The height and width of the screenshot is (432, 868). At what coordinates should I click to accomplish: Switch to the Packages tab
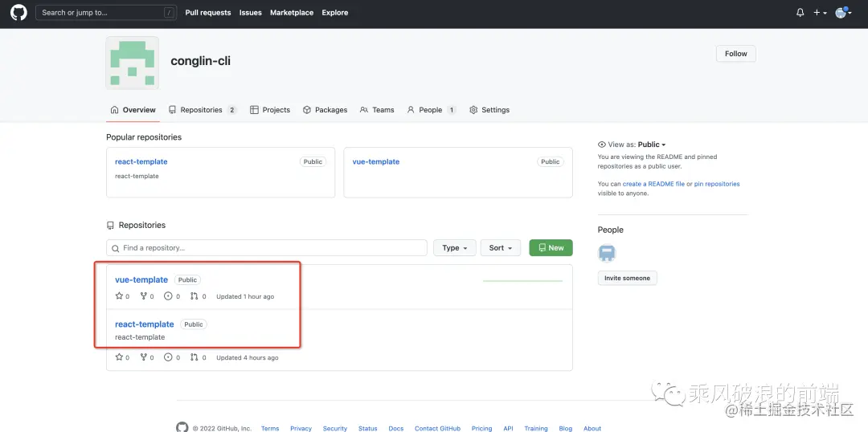(325, 110)
